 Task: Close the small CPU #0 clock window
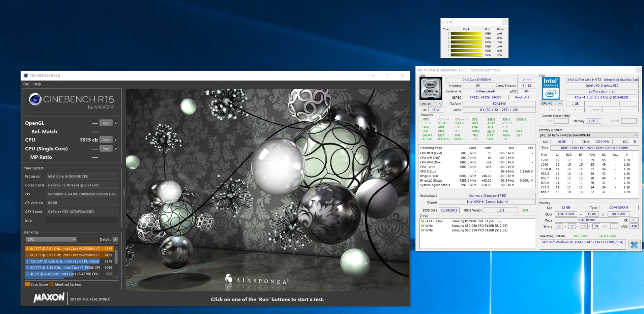coord(505,22)
